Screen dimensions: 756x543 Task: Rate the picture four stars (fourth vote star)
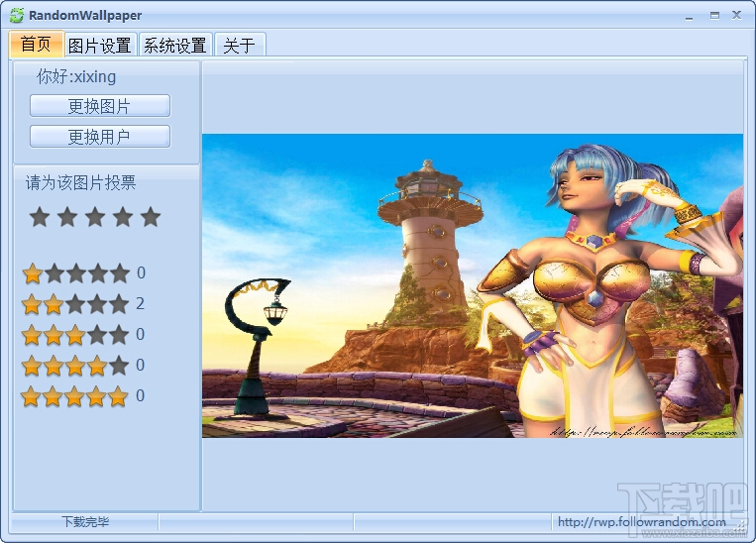(x=123, y=217)
